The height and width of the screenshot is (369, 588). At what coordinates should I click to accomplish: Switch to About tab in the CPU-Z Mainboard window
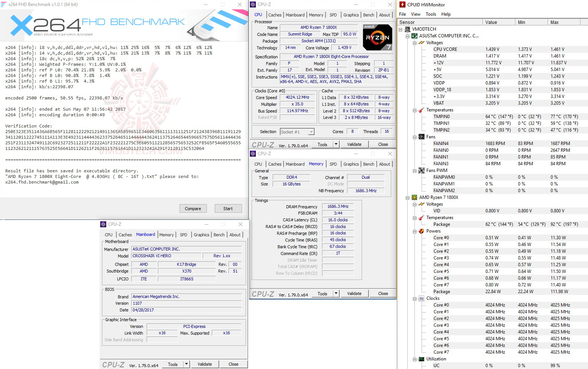click(235, 235)
